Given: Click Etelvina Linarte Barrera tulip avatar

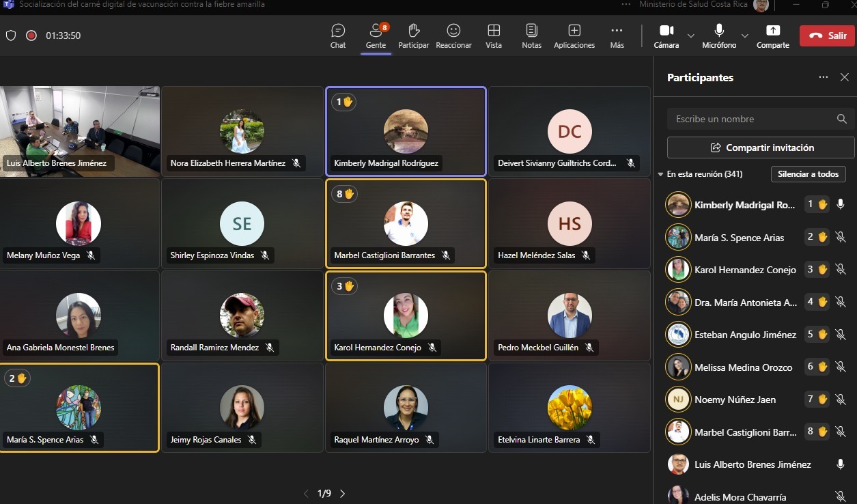Looking at the screenshot, I should point(570,408).
